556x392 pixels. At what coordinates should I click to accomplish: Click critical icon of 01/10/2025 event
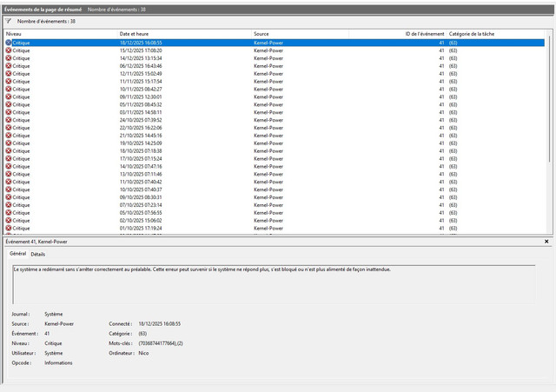[9, 228]
